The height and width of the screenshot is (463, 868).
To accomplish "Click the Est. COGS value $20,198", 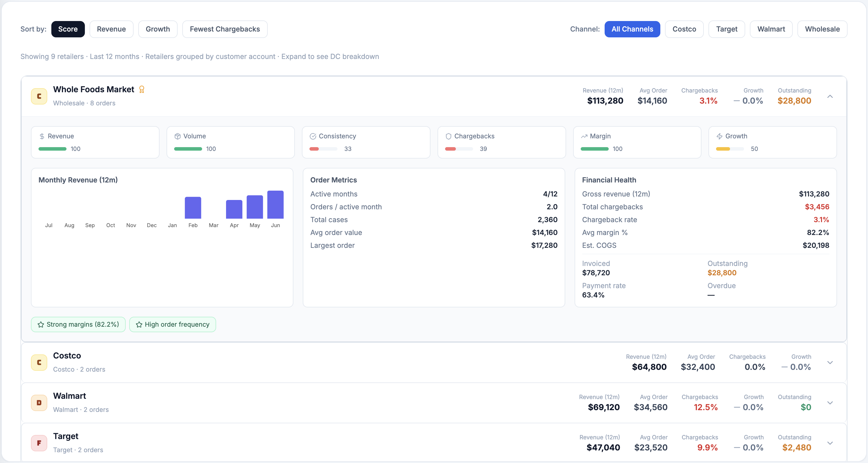I will pyautogui.click(x=816, y=246).
